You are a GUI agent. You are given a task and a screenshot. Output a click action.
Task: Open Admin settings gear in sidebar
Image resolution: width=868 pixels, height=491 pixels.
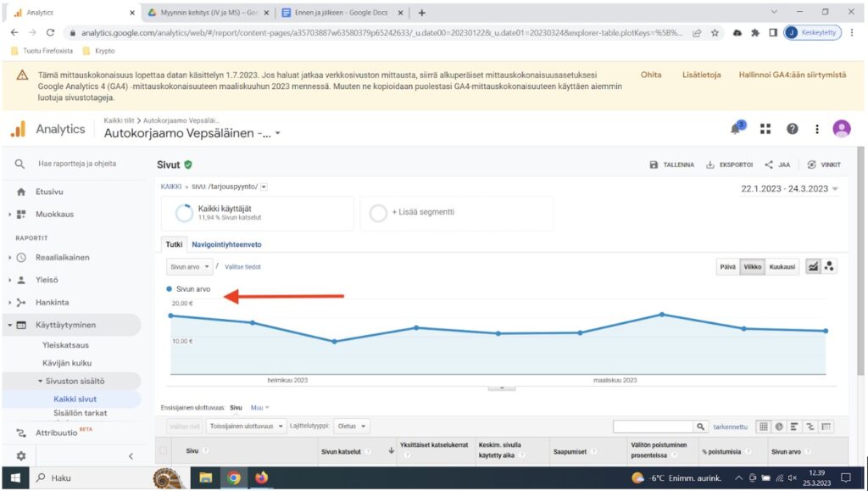click(21, 456)
